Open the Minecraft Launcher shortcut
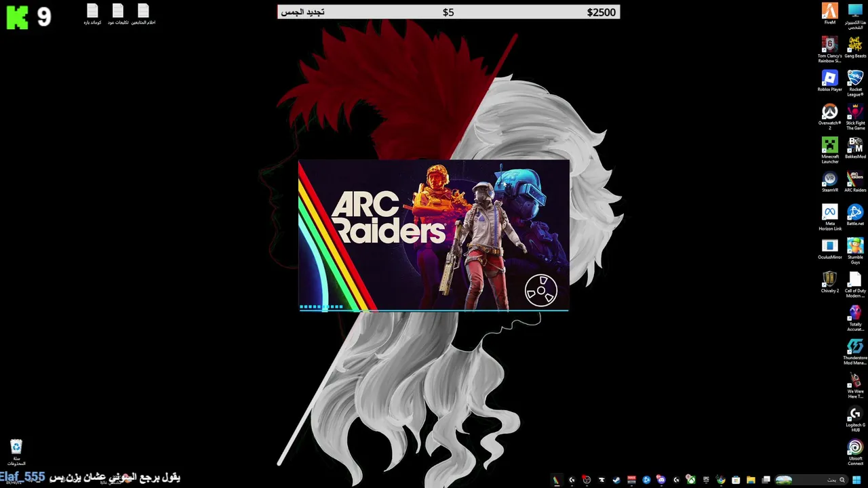The height and width of the screenshot is (488, 868). coord(830,150)
